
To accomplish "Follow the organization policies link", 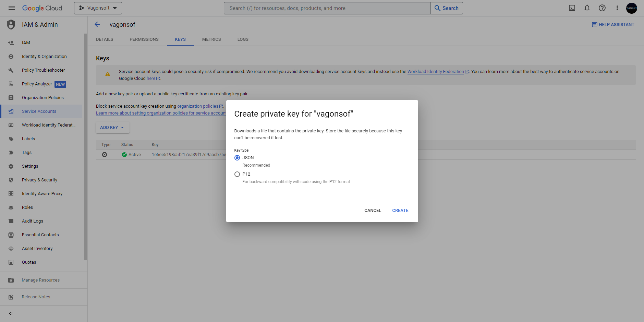I will coord(198,106).
